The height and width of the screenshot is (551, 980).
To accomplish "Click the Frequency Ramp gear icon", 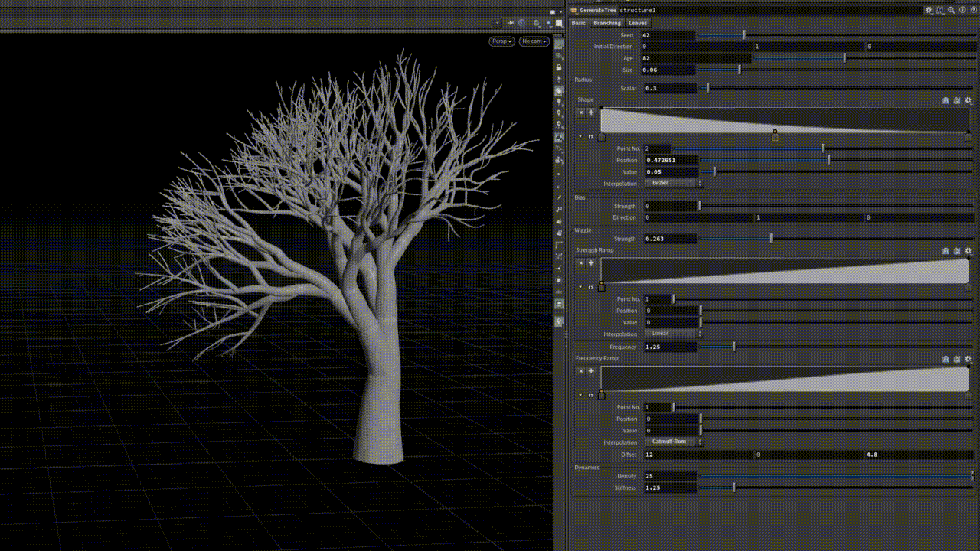I will point(968,359).
